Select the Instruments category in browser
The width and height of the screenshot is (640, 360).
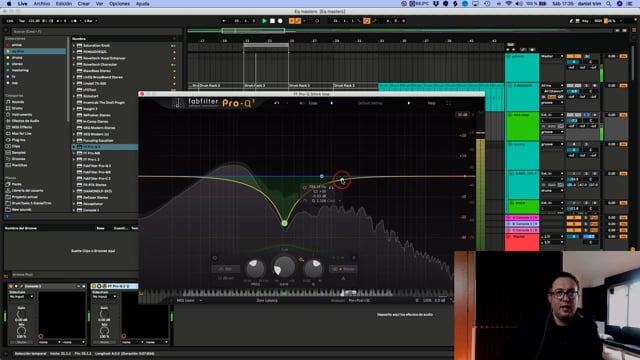click(x=22, y=115)
